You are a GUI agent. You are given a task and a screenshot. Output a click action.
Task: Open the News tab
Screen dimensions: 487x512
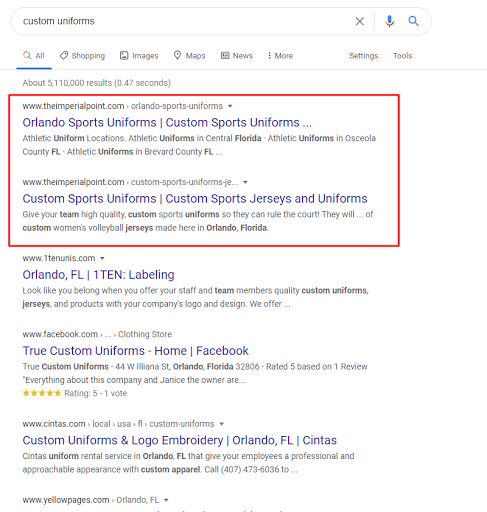[x=237, y=56]
